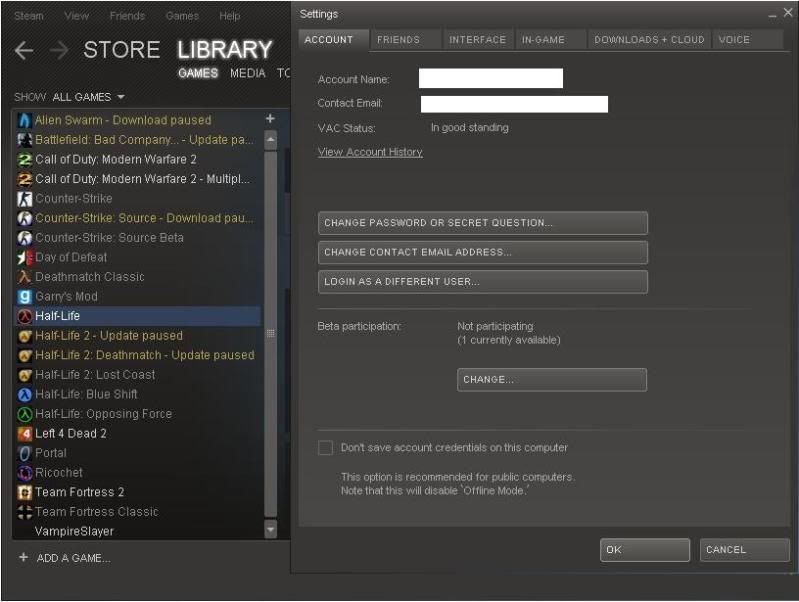Click the Ricochet game icon
Screen dimensions: 799x602
[26, 472]
